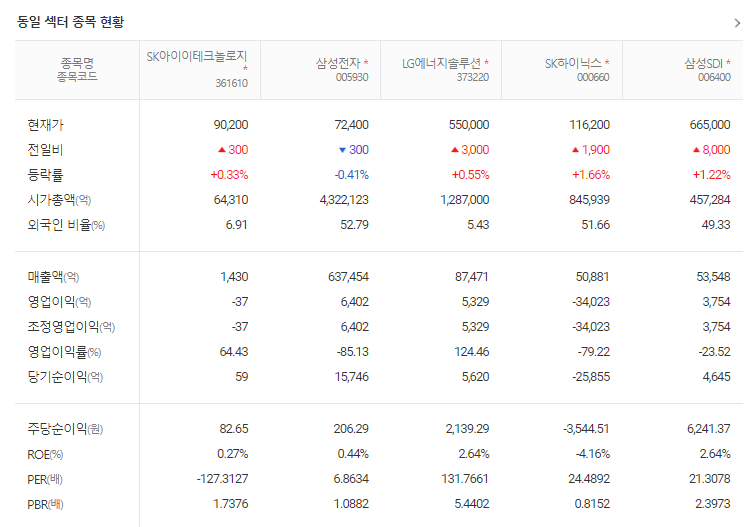The image size is (750, 527).
Task: Click the PBR(배) row label
Action: pos(45,504)
